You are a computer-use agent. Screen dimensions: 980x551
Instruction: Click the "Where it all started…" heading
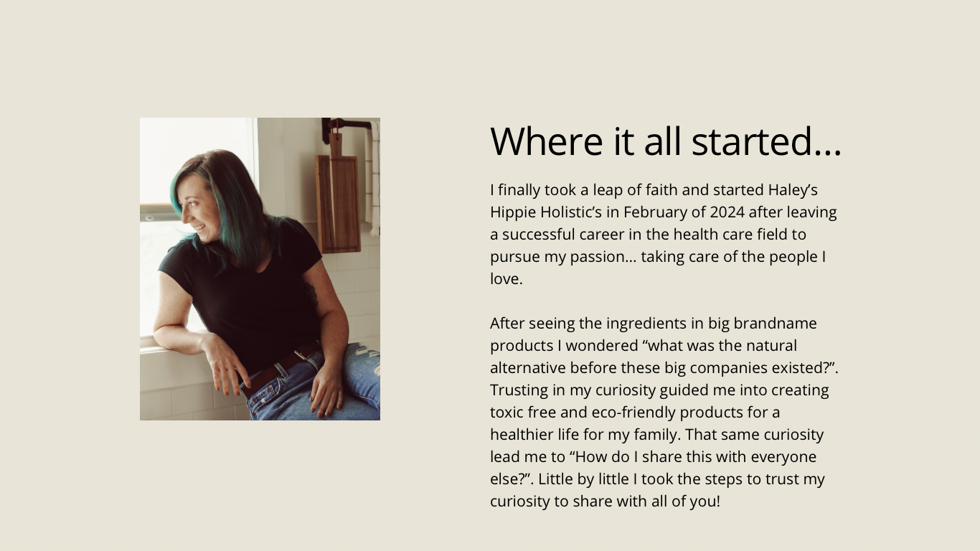665,141
